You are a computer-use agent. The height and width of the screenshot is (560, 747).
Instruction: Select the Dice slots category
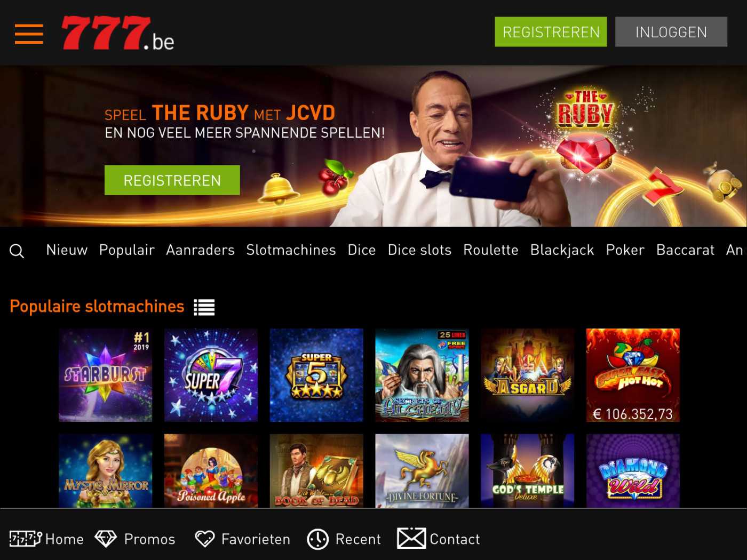tap(419, 250)
